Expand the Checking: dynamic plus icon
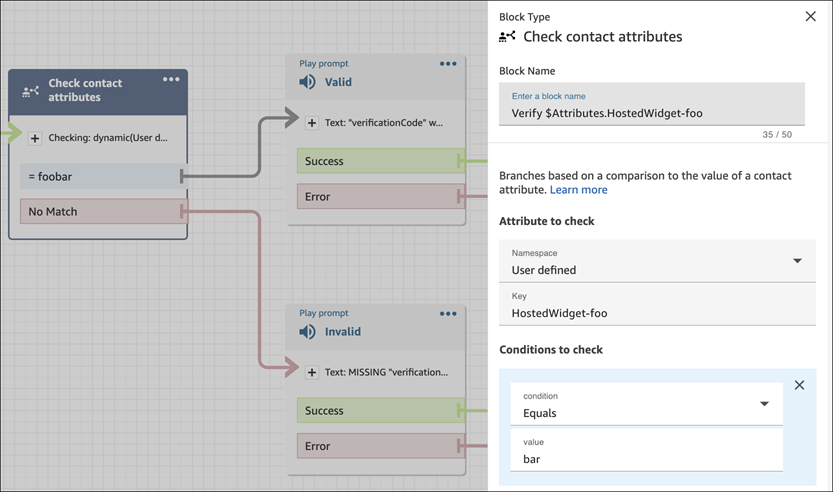 coord(35,138)
